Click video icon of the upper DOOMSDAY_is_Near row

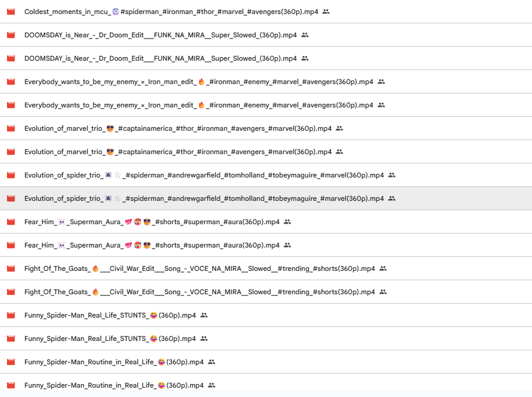pyautogui.click(x=11, y=35)
